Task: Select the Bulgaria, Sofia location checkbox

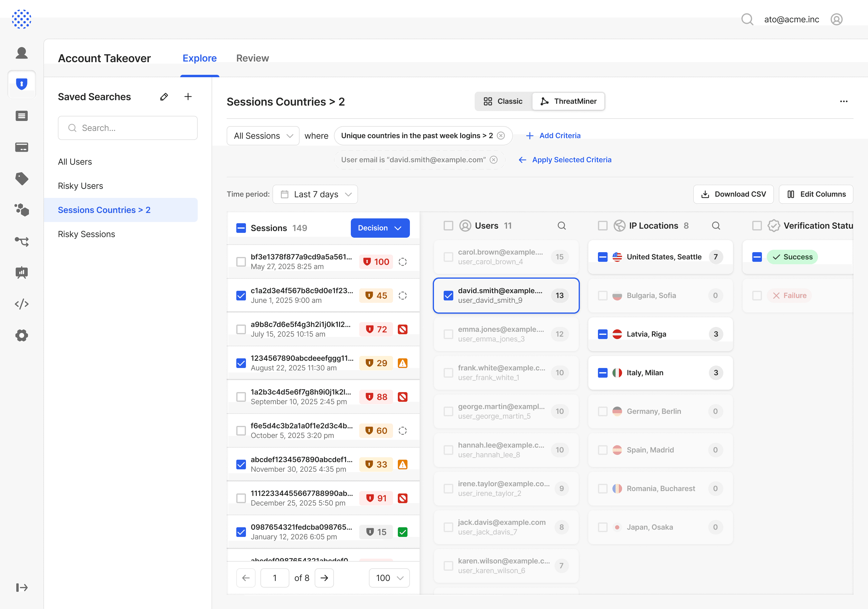Action: (602, 295)
